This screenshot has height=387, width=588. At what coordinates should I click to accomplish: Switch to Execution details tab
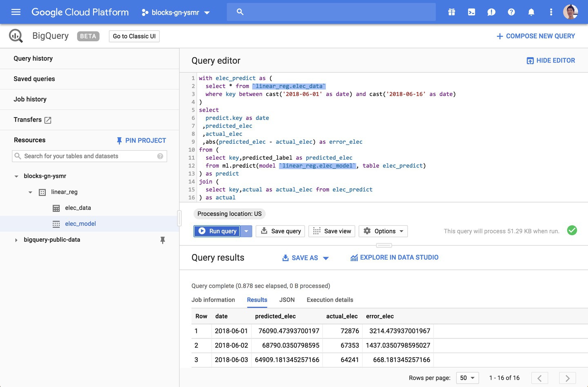pyautogui.click(x=330, y=300)
